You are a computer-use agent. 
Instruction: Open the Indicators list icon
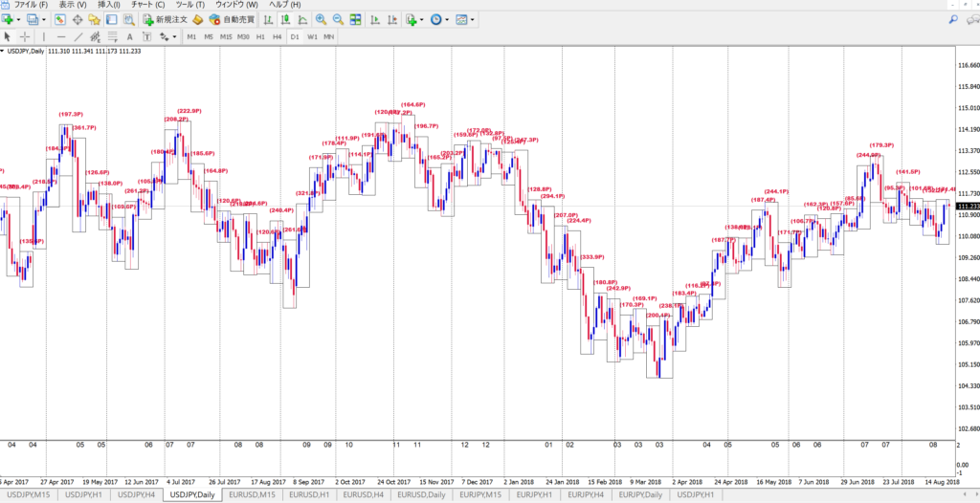click(x=412, y=19)
